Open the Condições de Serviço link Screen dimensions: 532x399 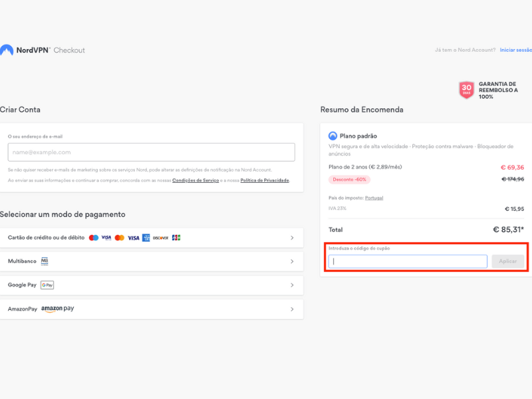(x=196, y=180)
